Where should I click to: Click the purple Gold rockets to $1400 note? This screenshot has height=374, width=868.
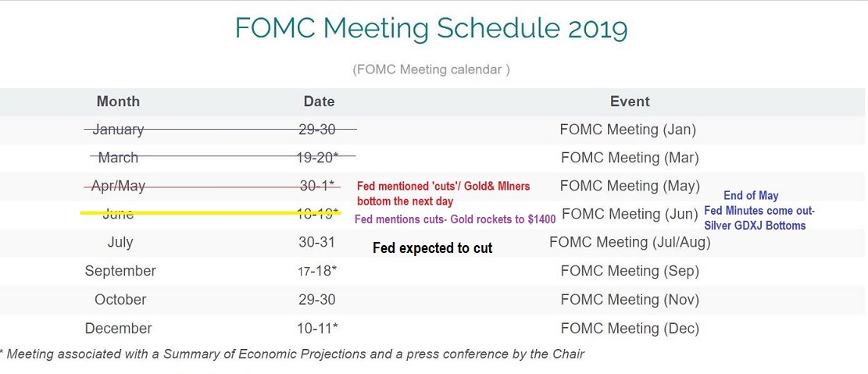455,219
